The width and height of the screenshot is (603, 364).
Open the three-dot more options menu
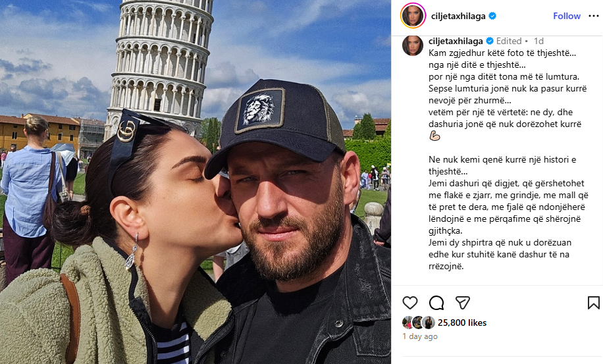coord(594,16)
